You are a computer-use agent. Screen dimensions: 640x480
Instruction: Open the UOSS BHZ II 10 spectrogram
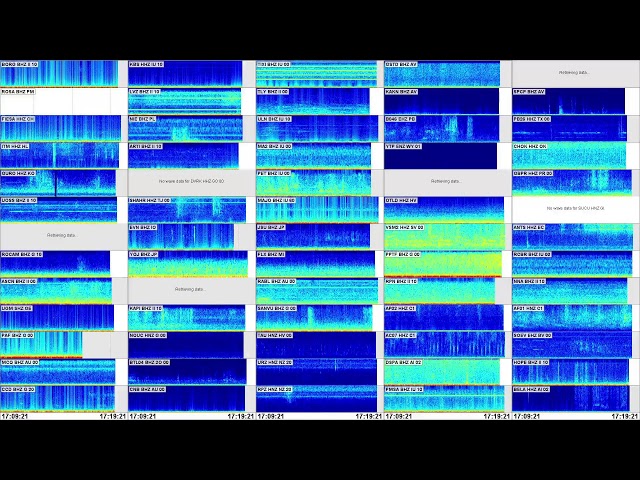58,210
